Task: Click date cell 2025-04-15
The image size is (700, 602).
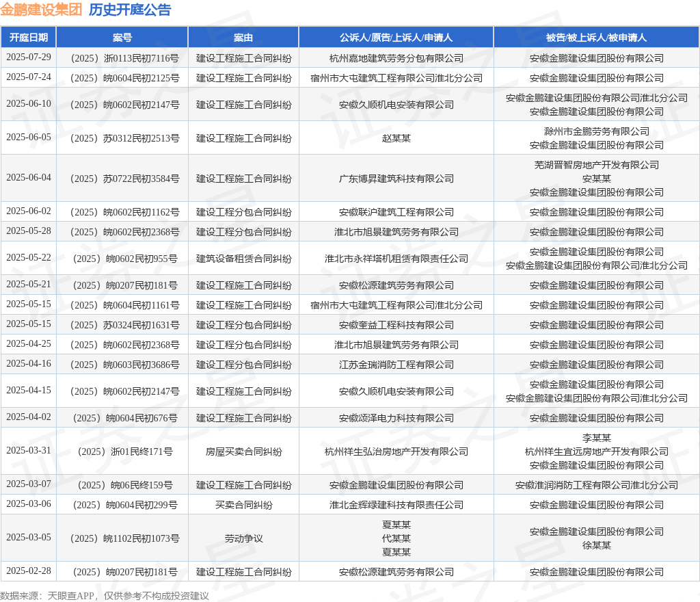Action: pyautogui.click(x=29, y=391)
